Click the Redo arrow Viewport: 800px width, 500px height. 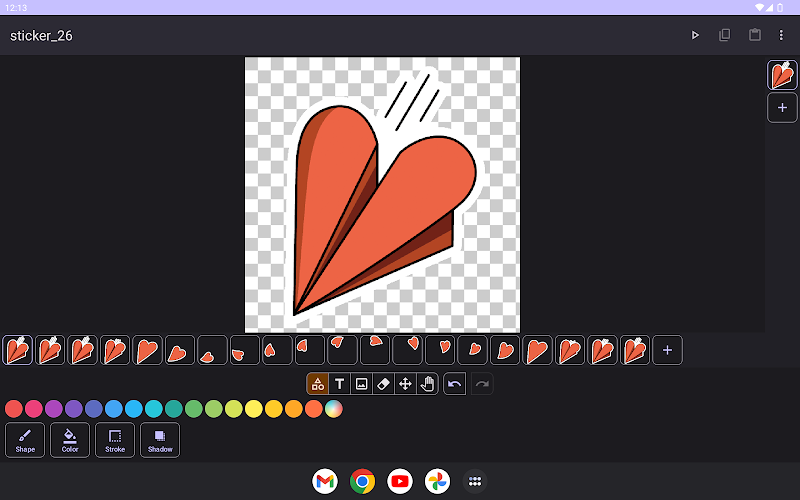click(x=481, y=384)
